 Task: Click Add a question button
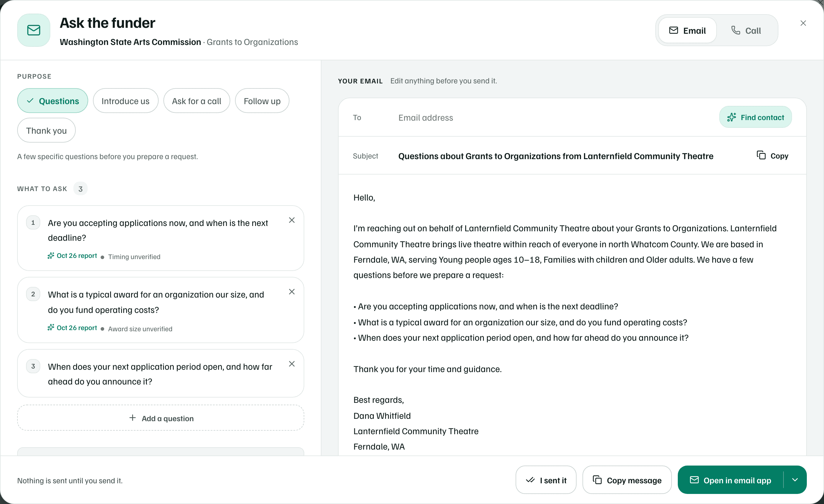point(161,418)
